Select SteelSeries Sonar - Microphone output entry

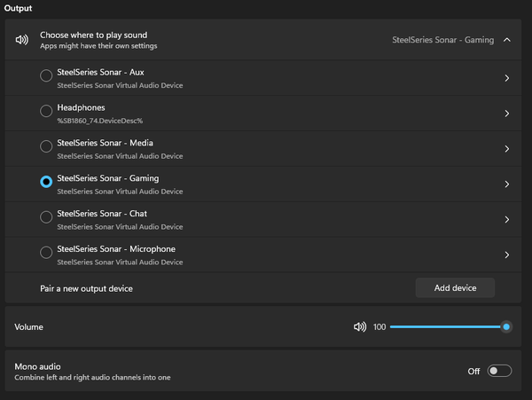click(263, 255)
